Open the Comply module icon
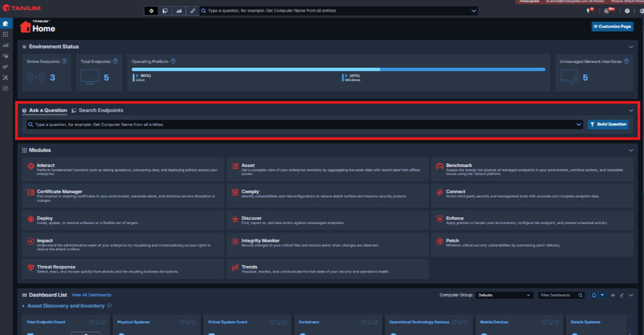Viewport: 644px width, 335px height. pyautogui.click(x=235, y=192)
